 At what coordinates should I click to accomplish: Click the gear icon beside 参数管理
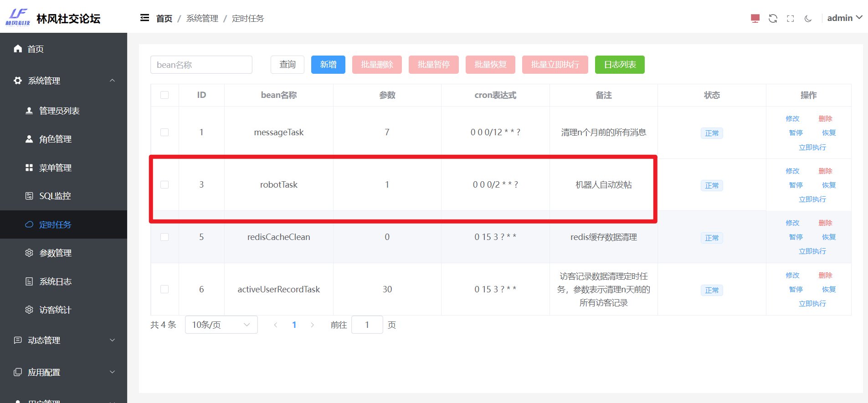29,253
